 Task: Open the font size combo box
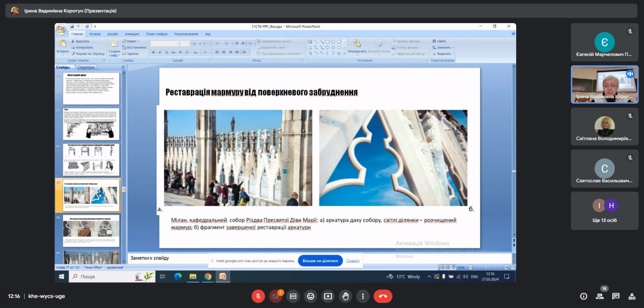pos(185,44)
